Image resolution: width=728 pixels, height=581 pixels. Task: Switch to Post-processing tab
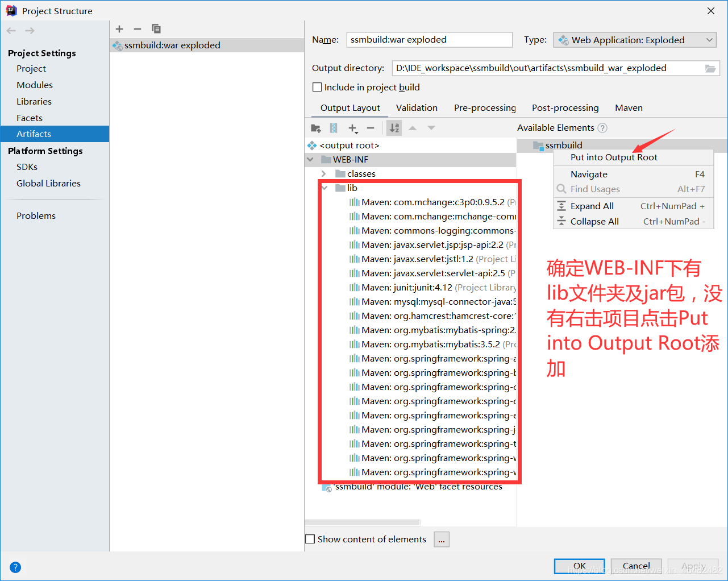[565, 107]
